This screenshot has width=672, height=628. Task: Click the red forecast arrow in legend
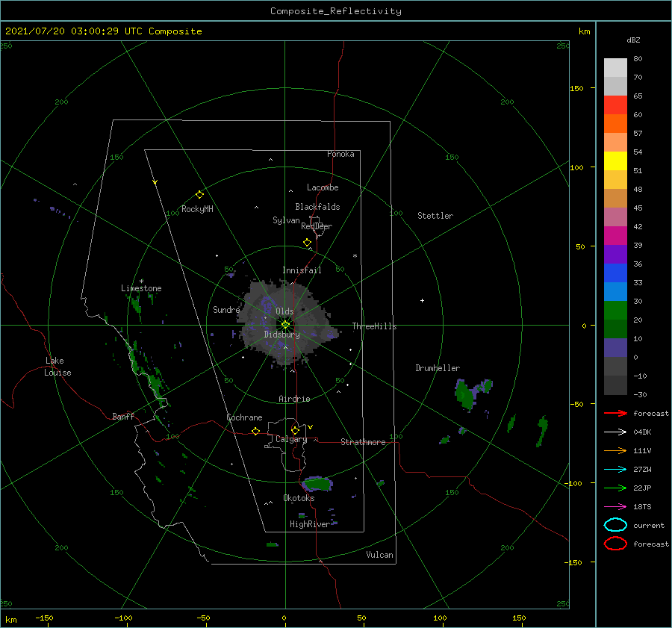pos(615,413)
